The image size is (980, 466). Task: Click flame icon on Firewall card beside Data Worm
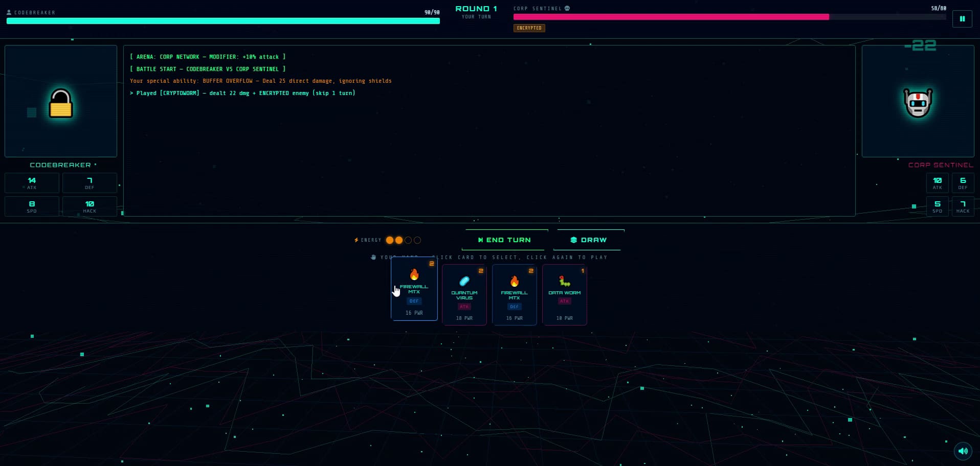(515, 281)
